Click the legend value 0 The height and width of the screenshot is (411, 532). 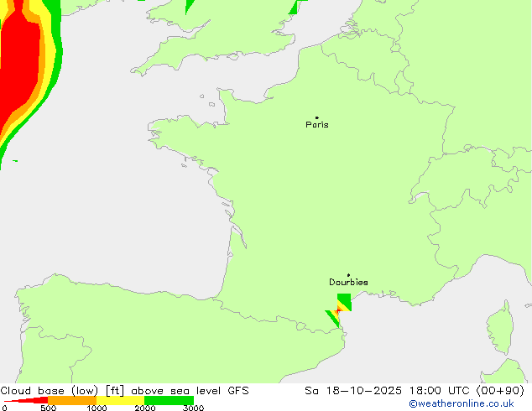click(4, 408)
